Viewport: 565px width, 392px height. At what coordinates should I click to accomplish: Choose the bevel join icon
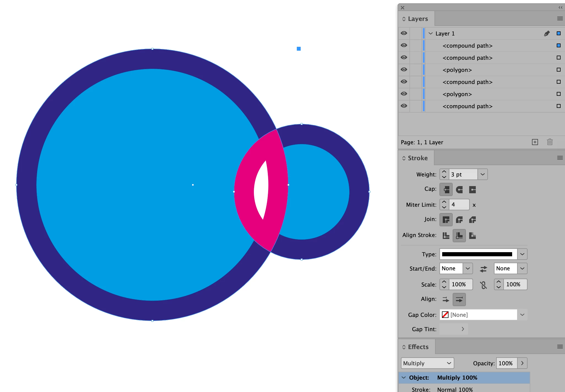pos(472,220)
